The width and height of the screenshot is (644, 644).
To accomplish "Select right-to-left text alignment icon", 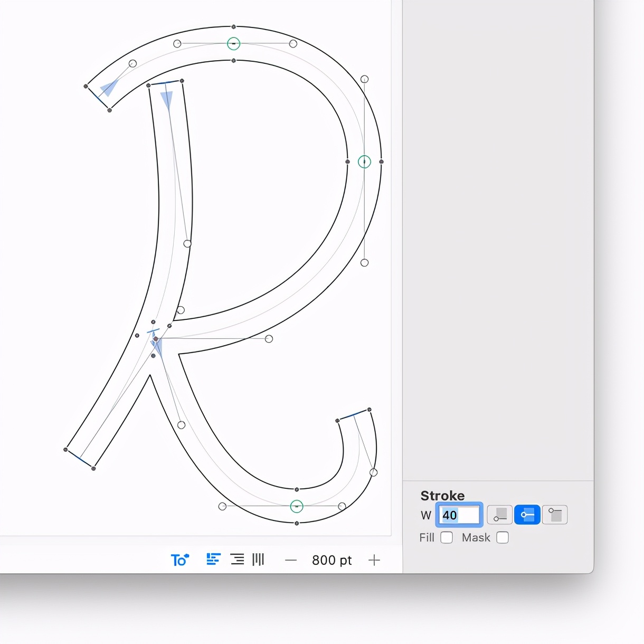I will [x=238, y=559].
